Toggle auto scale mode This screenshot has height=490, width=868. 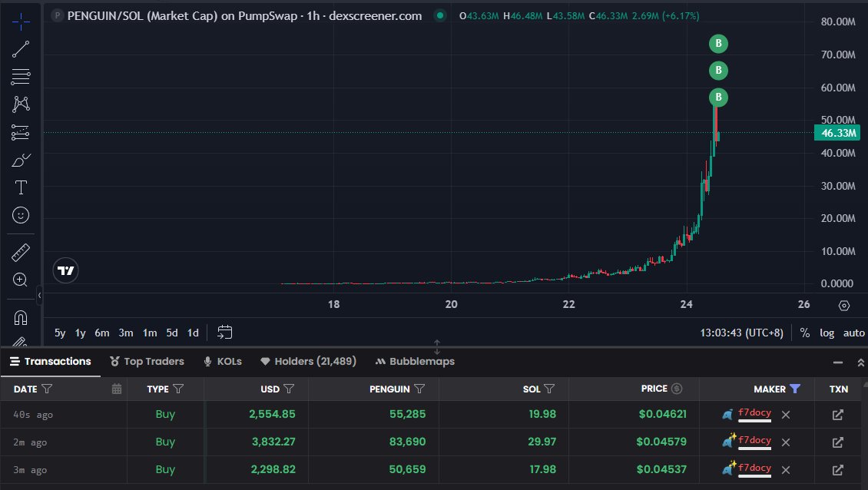(853, 333)
